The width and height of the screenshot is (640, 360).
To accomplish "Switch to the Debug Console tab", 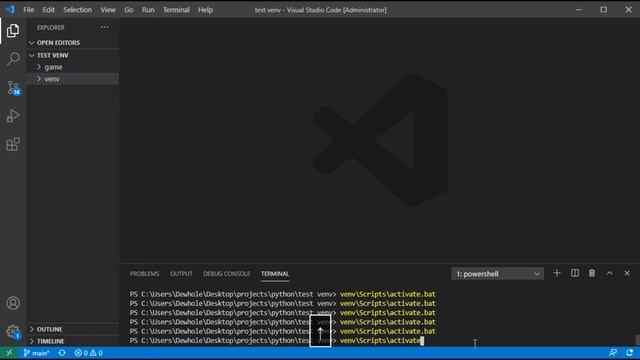I will (x=227, y=274).
